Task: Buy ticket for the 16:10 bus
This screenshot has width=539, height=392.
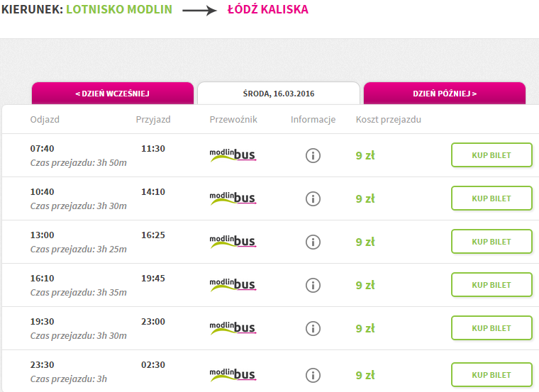Action: (x=491, y=285)
